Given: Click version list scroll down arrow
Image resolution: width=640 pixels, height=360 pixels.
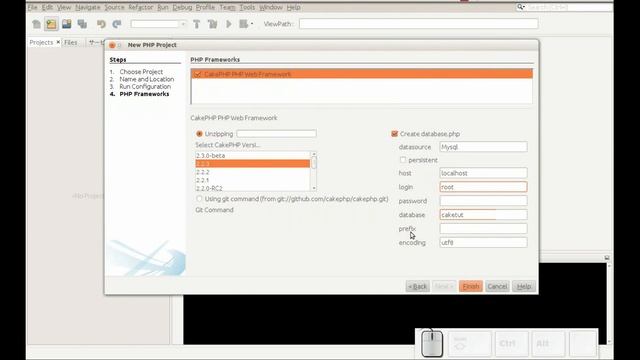Looking at the screenshot, I should pos(314,188).
